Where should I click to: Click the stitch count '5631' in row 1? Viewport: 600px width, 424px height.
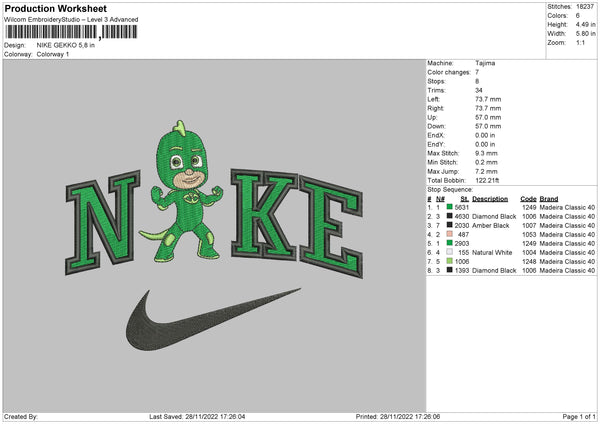point(461,207)
